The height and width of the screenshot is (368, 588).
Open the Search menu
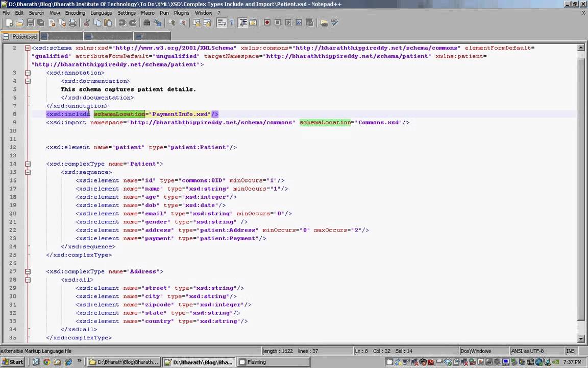tap(36, 13)
